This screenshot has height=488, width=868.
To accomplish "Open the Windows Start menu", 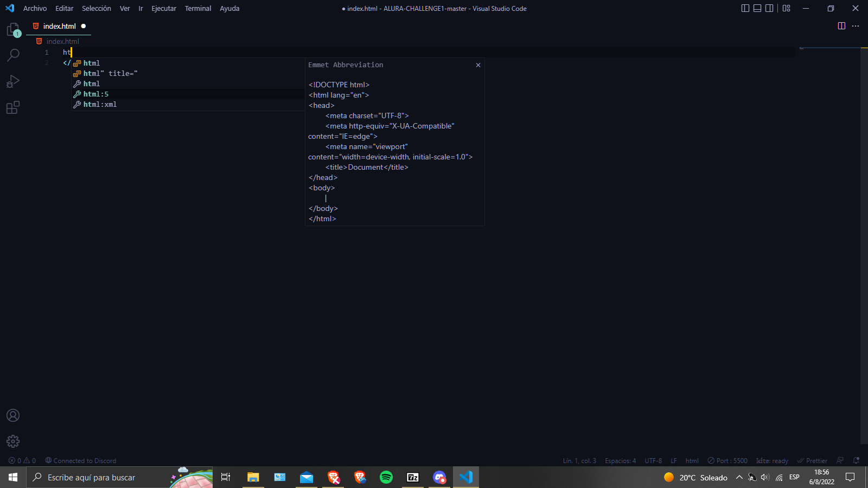I will click(13, 477).
